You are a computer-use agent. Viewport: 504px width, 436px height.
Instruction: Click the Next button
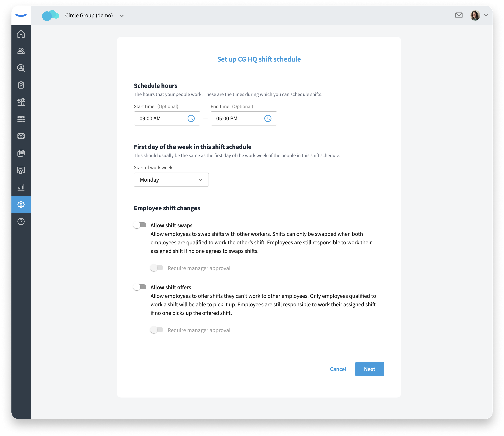pyautogui.click(x=369, y=369)
